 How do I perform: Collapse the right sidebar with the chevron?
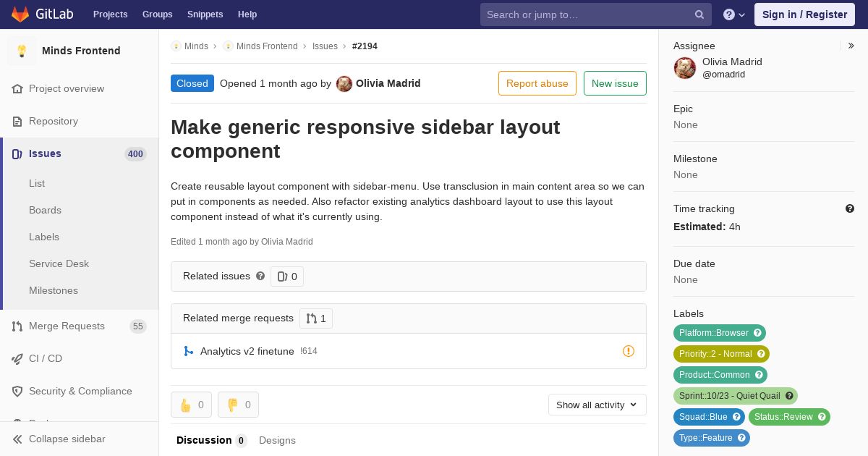click(x=851, y=46)
